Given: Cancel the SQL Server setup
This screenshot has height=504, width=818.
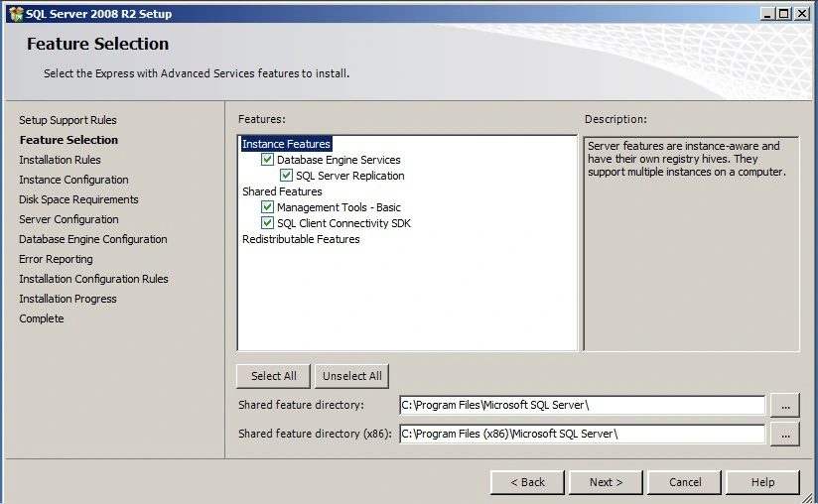Looking at the screenshot, I should (x=685, y=482).
